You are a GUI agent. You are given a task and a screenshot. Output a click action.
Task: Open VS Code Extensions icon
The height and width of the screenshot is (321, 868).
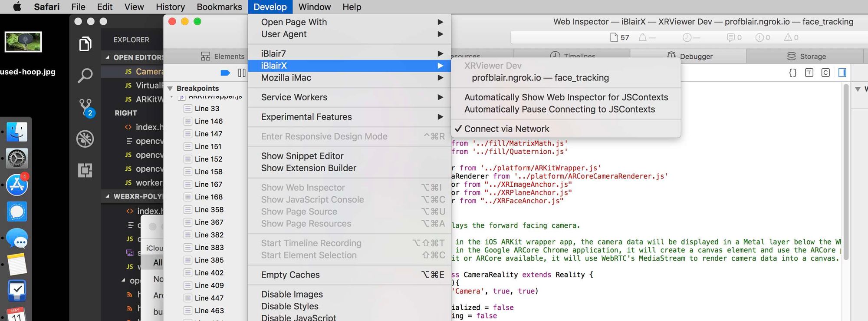tap(85, 170)
